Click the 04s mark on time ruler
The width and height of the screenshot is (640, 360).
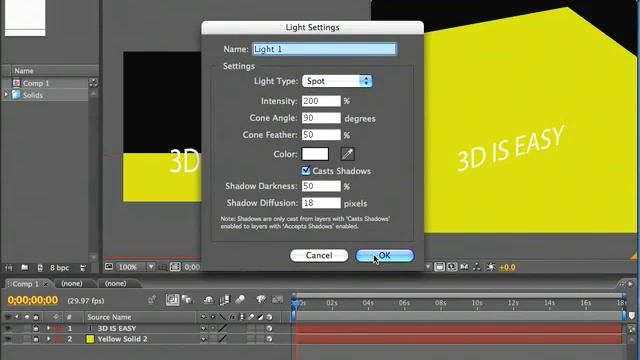(x=368, y=303)
